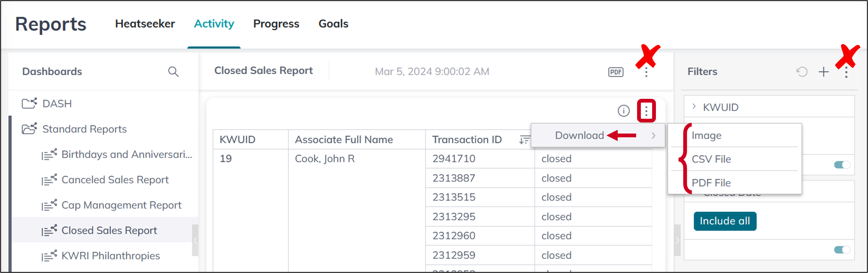Select the info icon above the report table

pyautogui.click(x=623, y=110)
